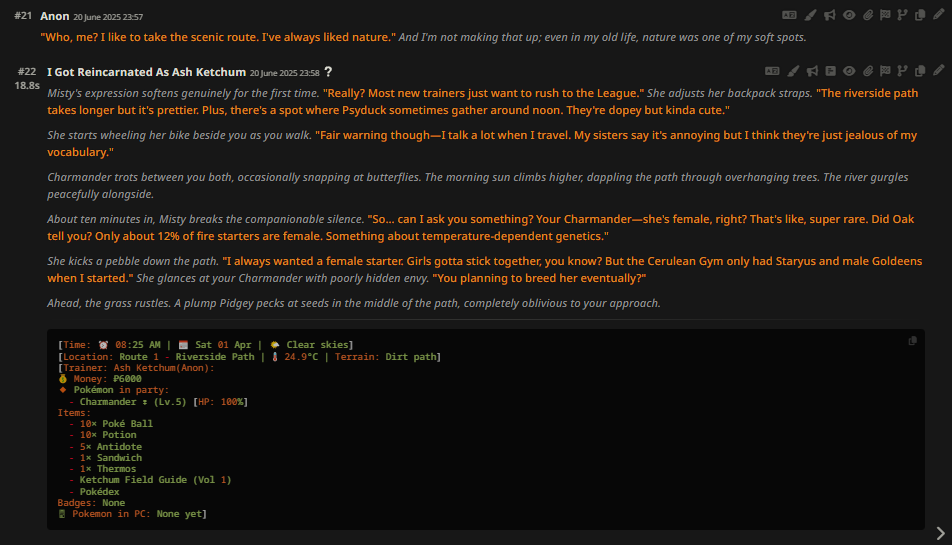This screenshot has height=545, width=952.
Task: Click the Sat 01 Apr date text
Action: pos(223,345)
